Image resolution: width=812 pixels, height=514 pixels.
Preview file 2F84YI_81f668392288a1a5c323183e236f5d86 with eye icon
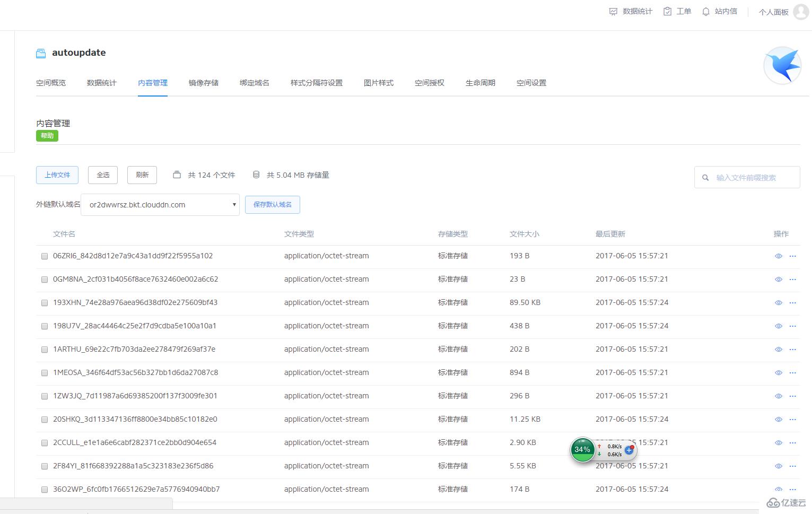[779, 466]
